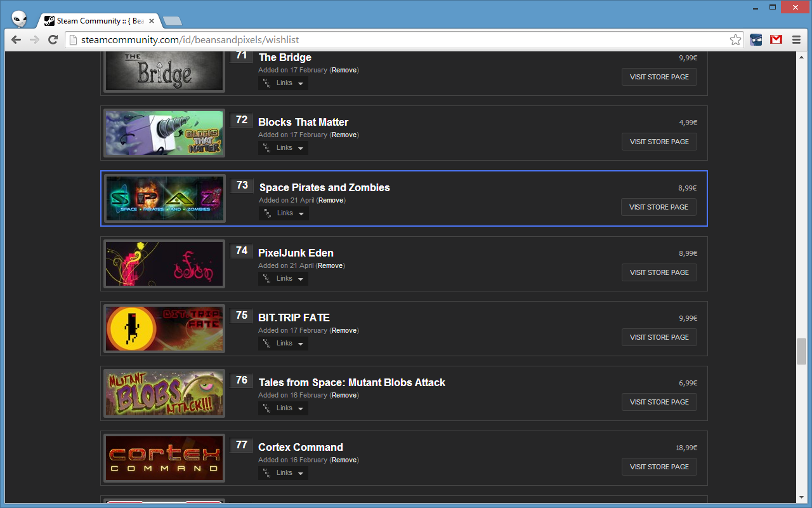Open the Gmail extension icon
Viewport: 812px width, 508px height.
pos(775,39)
